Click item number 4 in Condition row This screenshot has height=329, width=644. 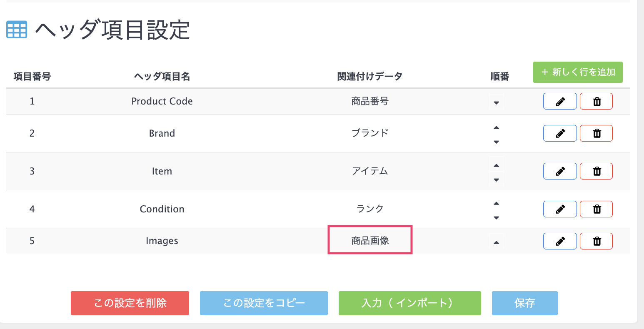(x=32, y=209)
